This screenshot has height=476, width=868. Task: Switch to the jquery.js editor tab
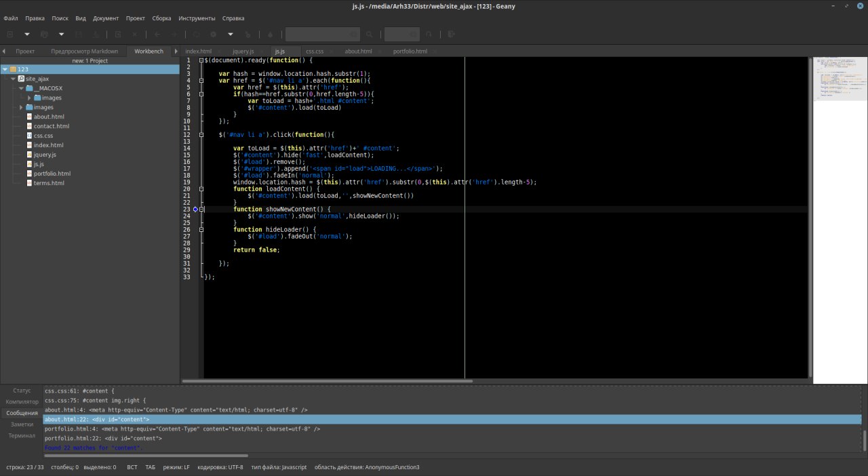(243, 52)
